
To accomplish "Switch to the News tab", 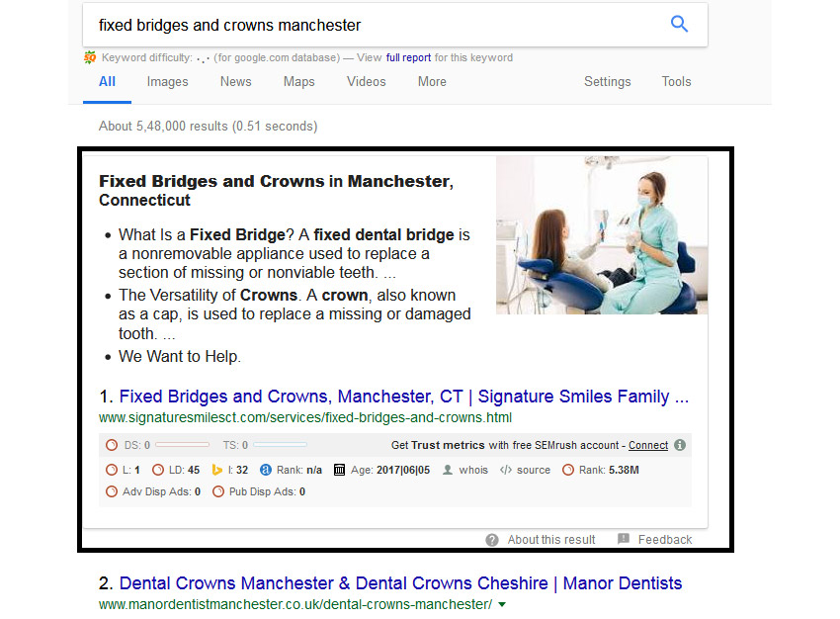I will pyautogui.click(x=236, y=81).
